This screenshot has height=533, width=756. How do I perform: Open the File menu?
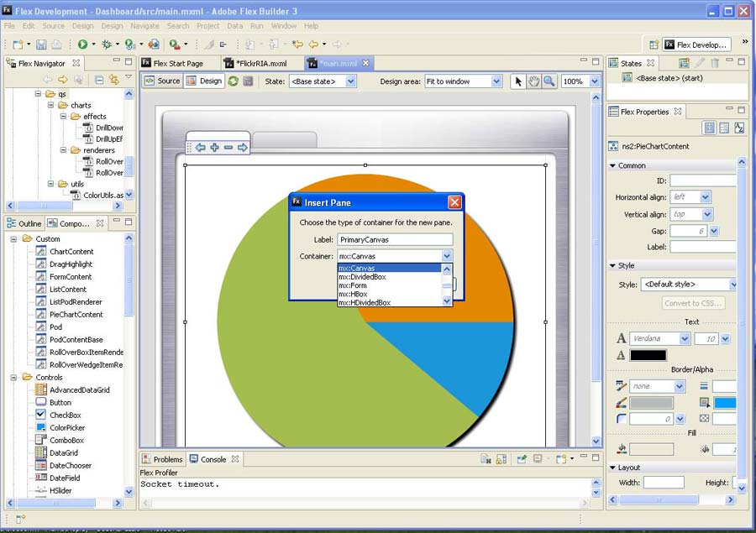pyautogui.click(x=9, y=26)
